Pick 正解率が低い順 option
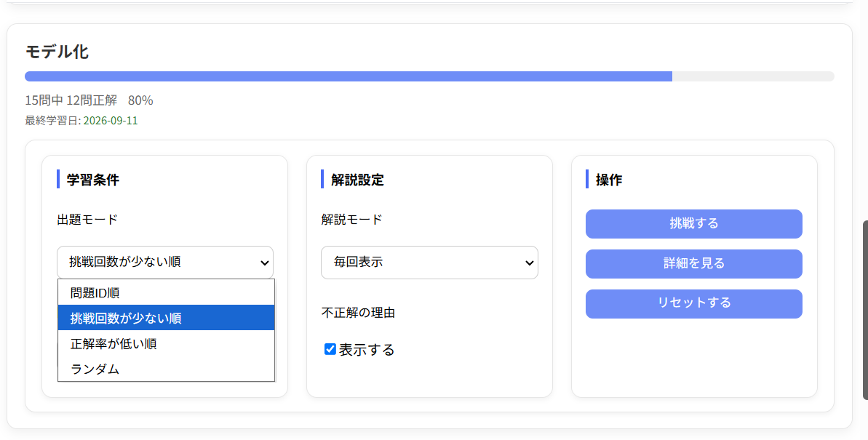868x440 pixels. (166, 343)
